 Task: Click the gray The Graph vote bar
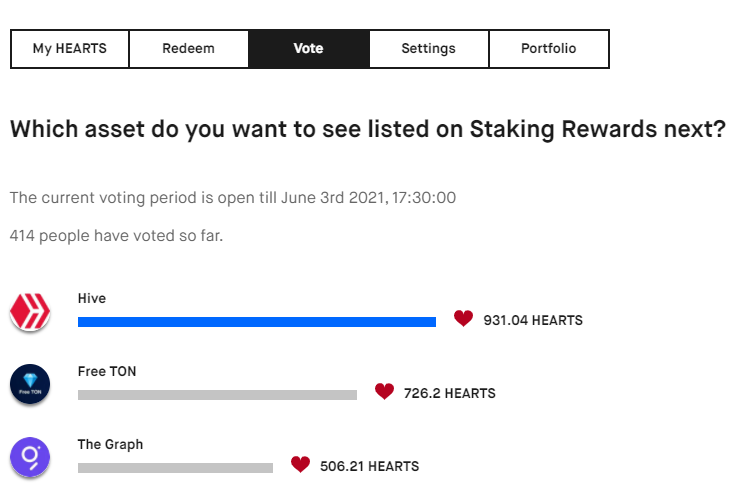pos(176,468)
